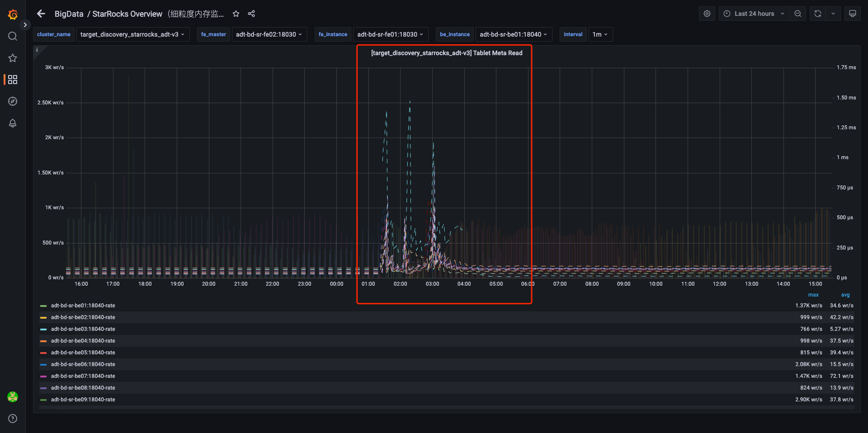The image size is (868, 433).
Task: Toggle adt-bd-sr-be05:18040-rate series
Action: click(x=83, y=353)
